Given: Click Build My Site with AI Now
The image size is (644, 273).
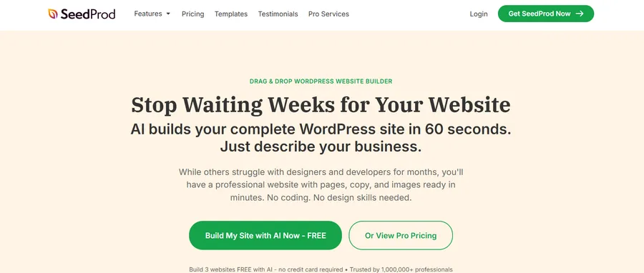Looking at the screenshot, I should pyautogui.click(x=265, y=235).
